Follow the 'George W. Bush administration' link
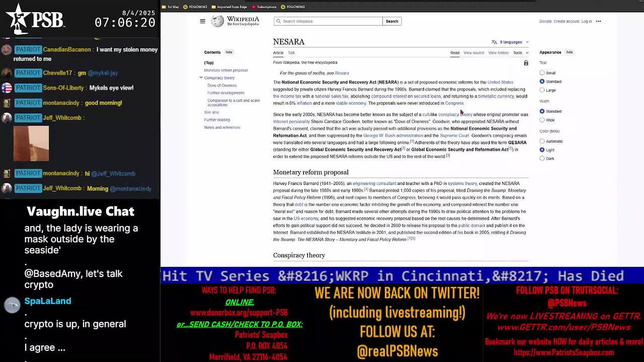 [x=393, y=136]
